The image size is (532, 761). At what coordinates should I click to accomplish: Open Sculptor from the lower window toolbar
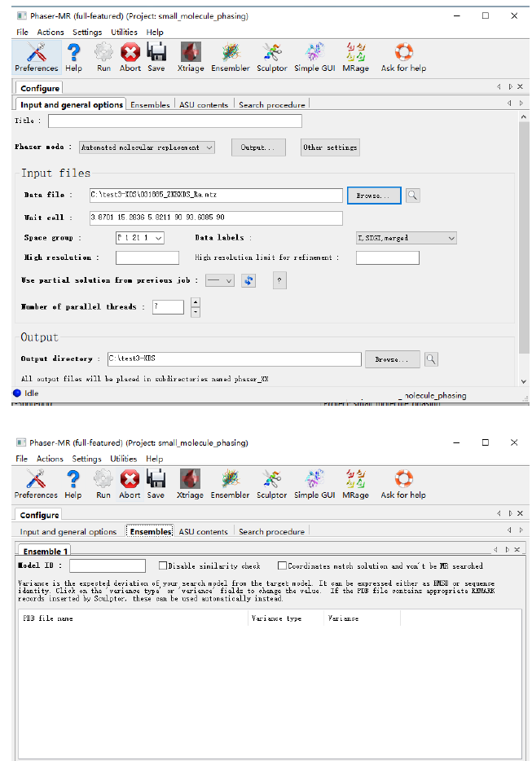pyautogui.click(x=272, y=484)
